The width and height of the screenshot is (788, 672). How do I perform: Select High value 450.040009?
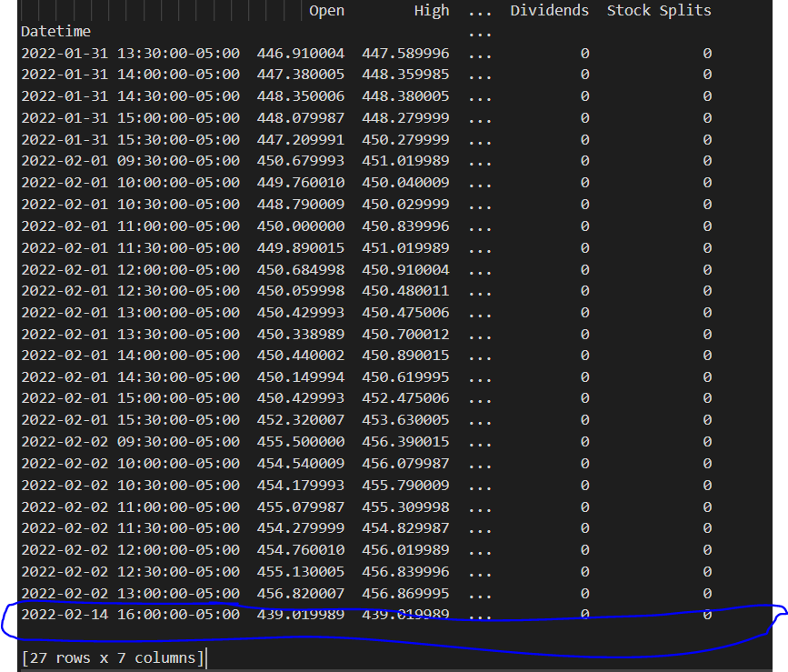405,183
